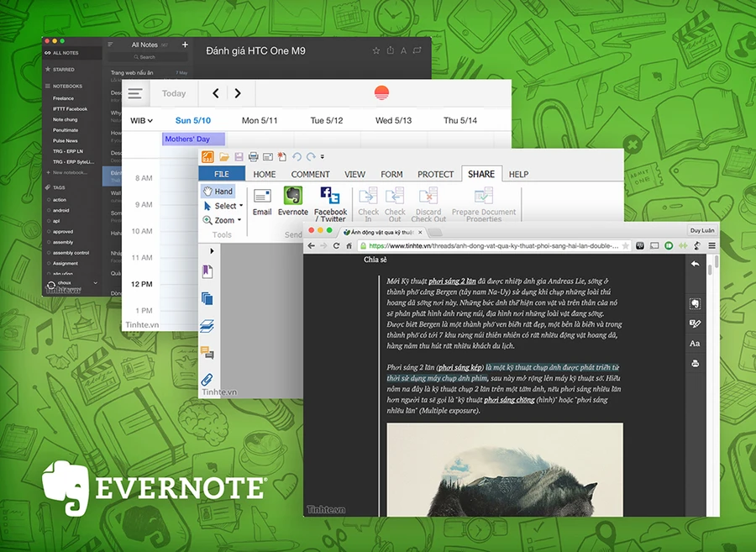Click the Print icon in PDF quick toolbar
Screen dimensions: 756x552
253,156
